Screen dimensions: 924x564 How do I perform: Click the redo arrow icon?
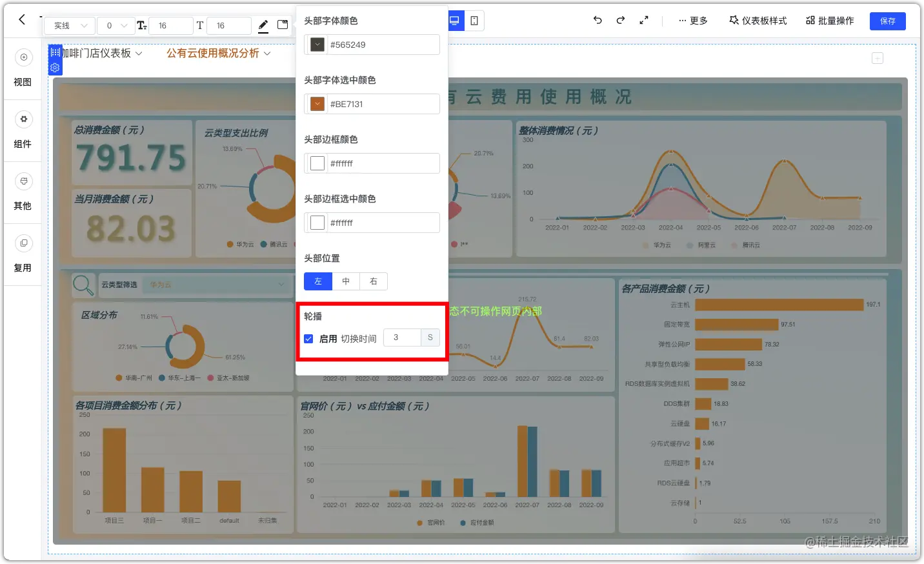pos(620,20)
